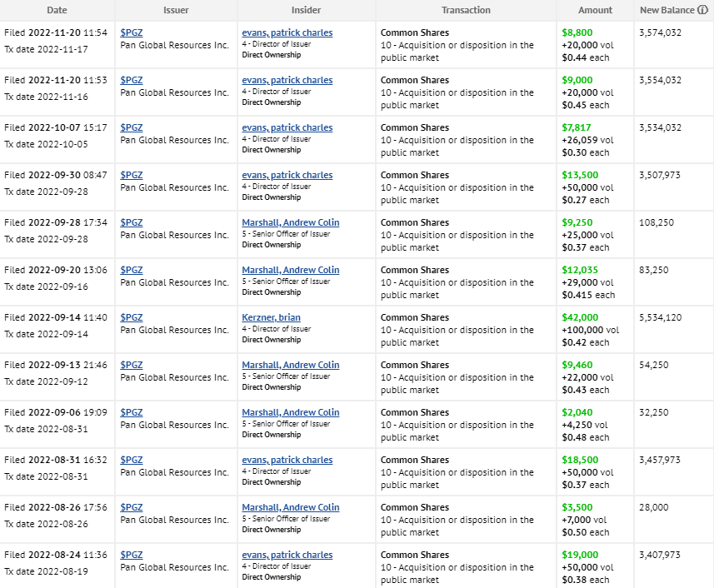Open evans, patrick charles in the 2022-11-20 11:53 row

tap(287, 80)
